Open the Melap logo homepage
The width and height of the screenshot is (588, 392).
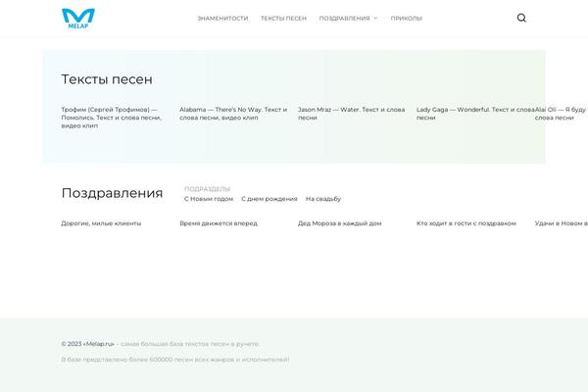78,19
